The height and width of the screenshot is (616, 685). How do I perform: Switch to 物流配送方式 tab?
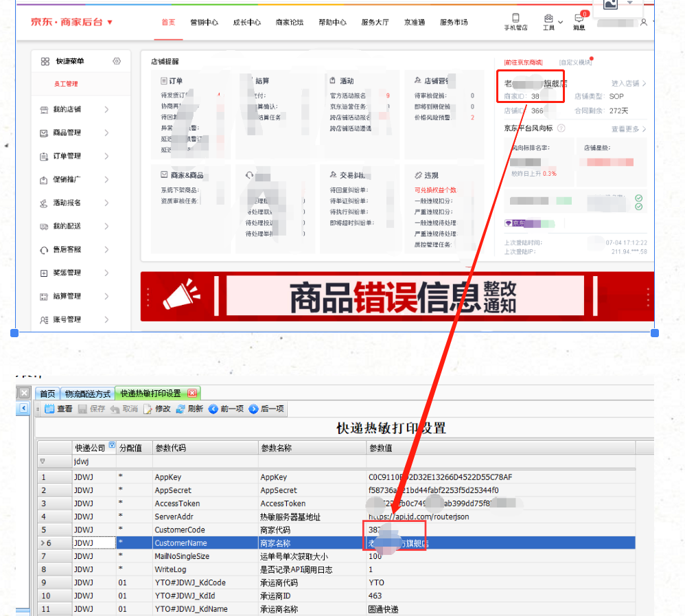(88, 393)
